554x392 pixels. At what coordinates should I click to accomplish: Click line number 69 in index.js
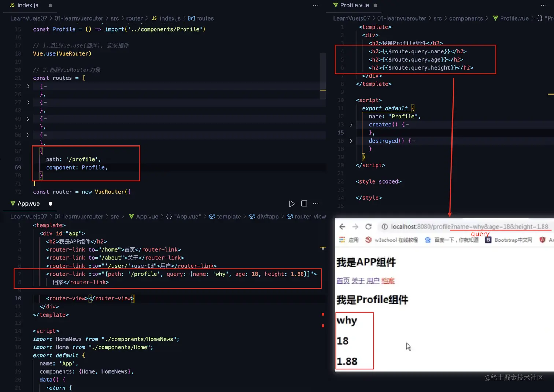18,167
